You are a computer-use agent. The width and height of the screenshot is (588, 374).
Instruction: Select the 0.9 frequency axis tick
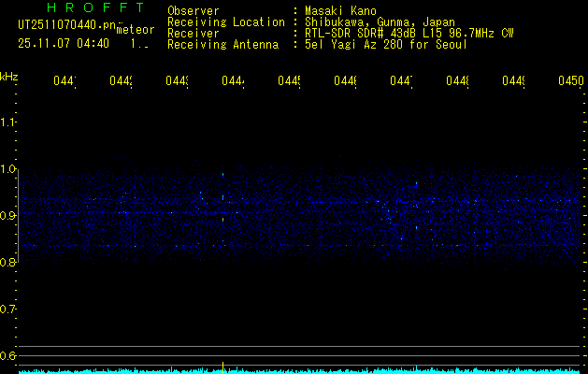click(x=9, y=216)
